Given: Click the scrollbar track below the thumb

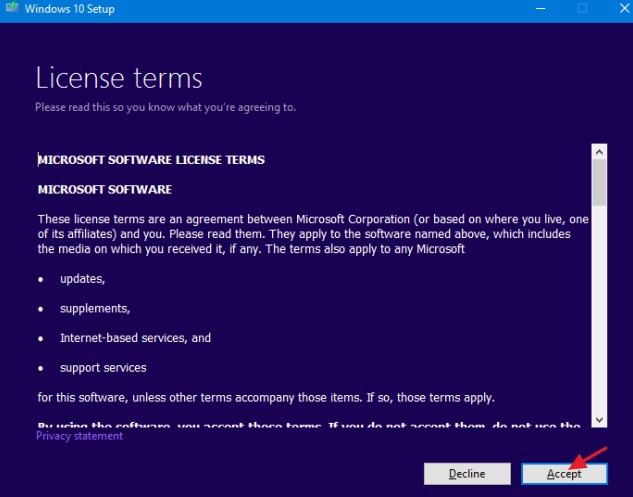Looking at the screenshot, I should [x=599, y=309].
